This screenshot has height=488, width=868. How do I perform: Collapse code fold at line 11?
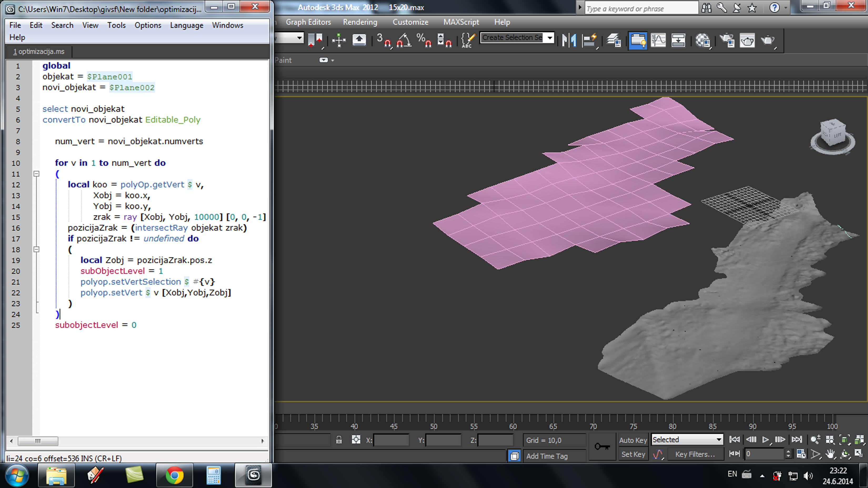pyautogui.click(x=36, y=174)
